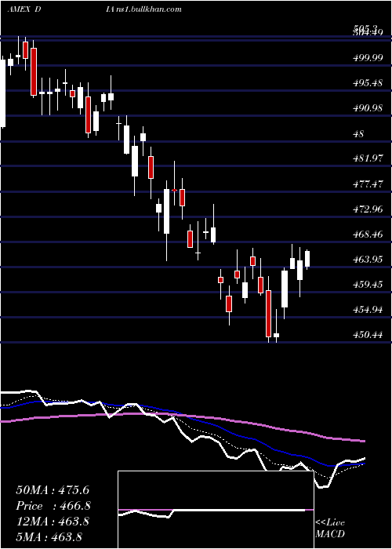Click the 468.46 price axis label
This screenshot has height=549, width=392.
click(368, 235)
